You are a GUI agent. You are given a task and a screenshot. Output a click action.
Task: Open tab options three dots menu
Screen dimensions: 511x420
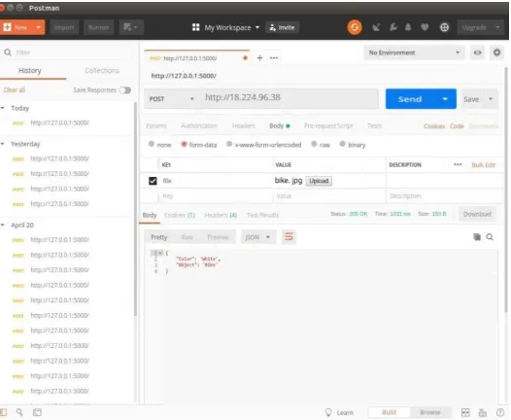point(274,58)
